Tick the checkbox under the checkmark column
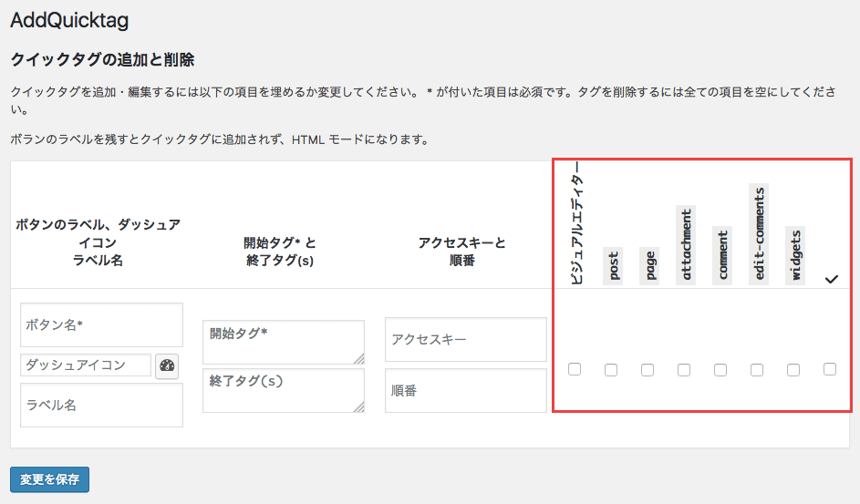 tap(830, 369)
